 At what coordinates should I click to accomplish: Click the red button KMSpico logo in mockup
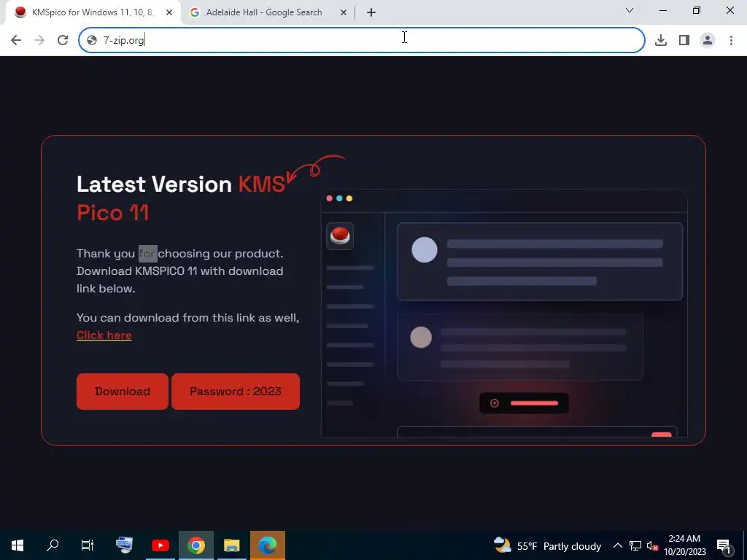340,236
